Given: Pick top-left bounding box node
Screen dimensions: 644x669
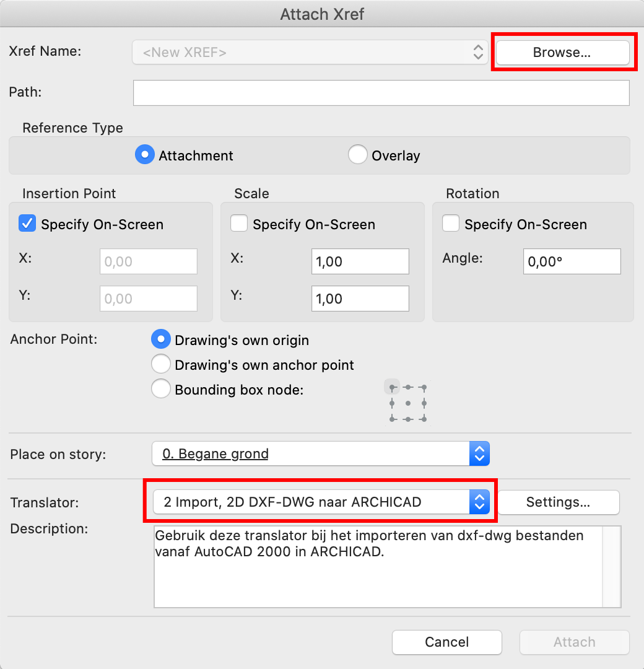Looking at the screenshot, I should click(x=392, y=387).
